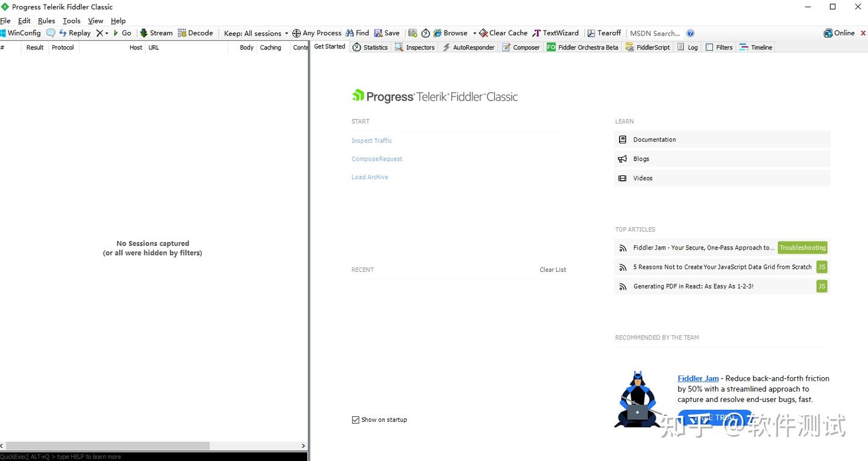Click the Online status indicator
This screenshot has height=461, width=868.
pos(839,33)
